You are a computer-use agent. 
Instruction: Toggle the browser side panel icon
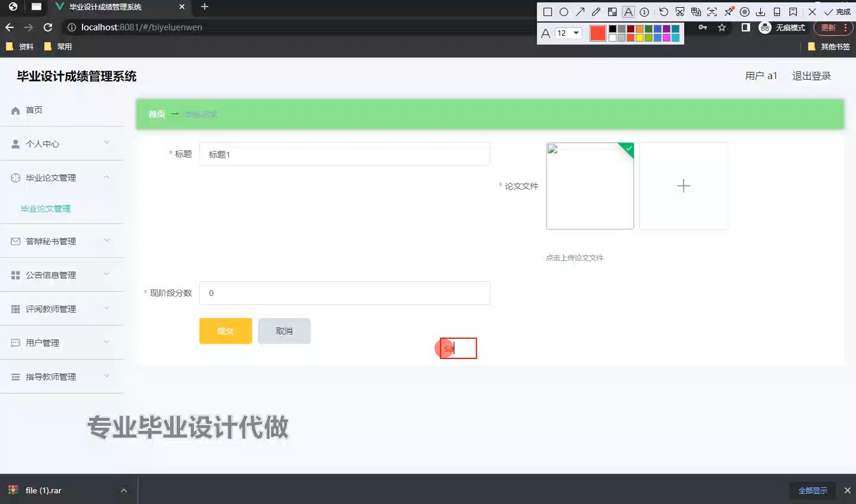pos(745,27)
